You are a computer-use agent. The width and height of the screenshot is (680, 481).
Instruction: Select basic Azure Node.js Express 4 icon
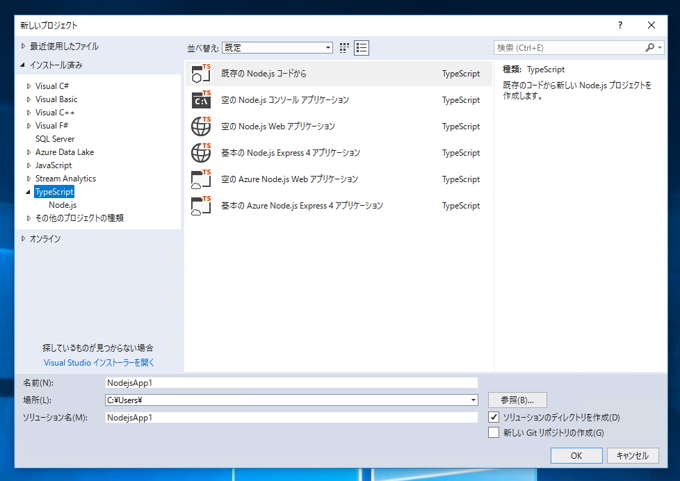(x=201, y=206)
